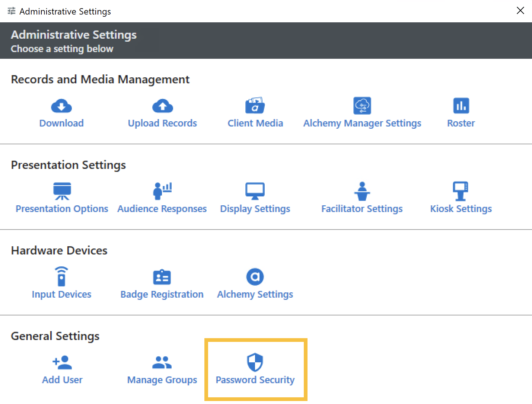Click the Alchemy Settings circle icon
The image size is (532, 404).
point(255,277)
